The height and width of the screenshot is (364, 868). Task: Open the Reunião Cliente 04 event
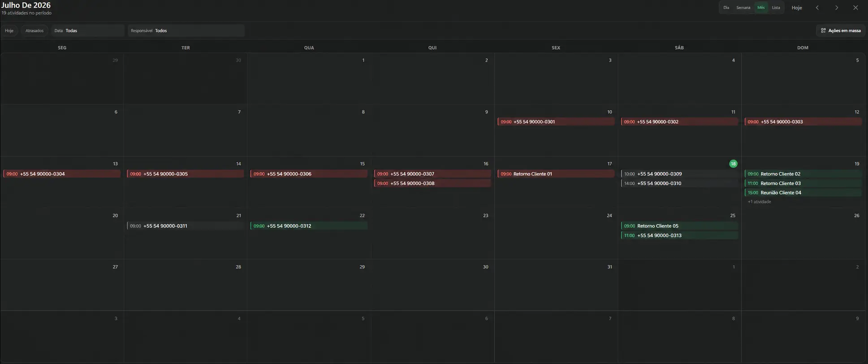[x=803, y=192]
